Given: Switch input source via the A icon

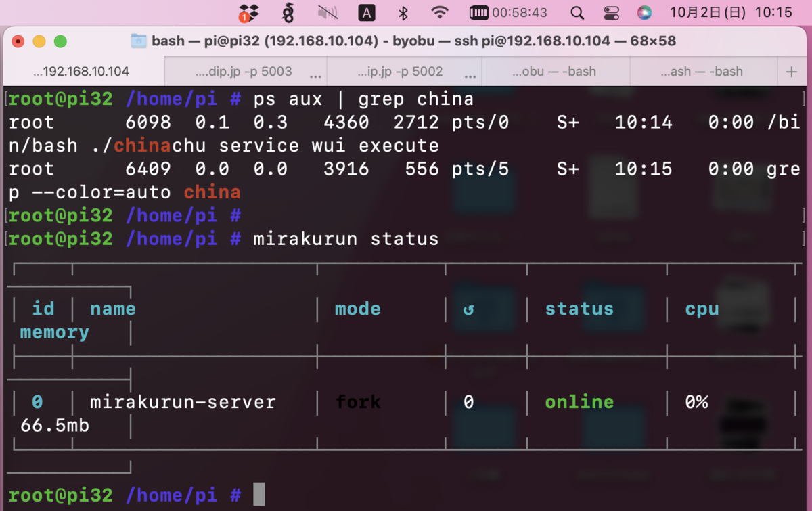Looking at the screenshot, I should (x=366, y=12).
